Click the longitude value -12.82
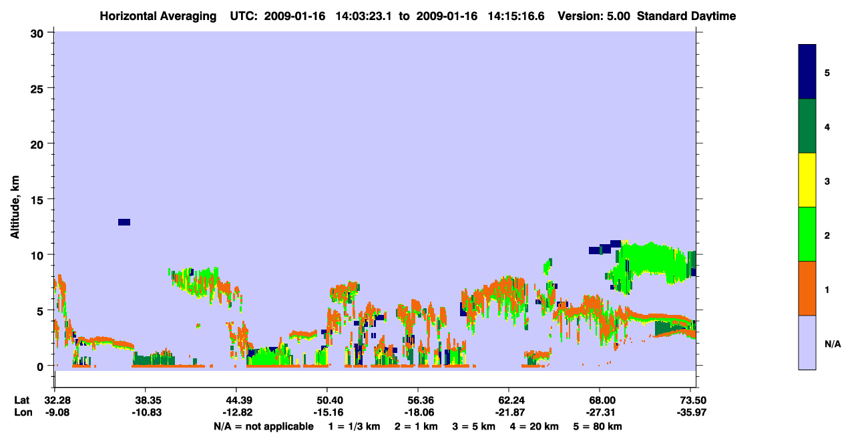 point(236,412)
